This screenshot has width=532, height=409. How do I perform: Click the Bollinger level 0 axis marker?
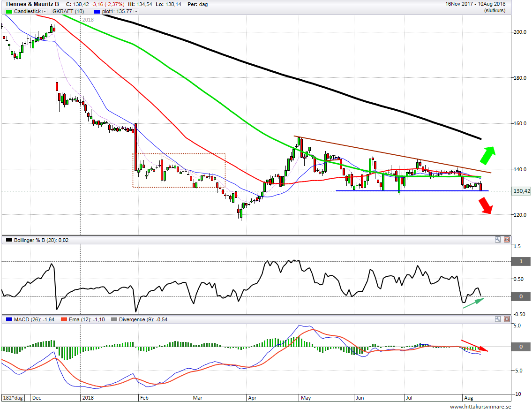click(521, 296)
